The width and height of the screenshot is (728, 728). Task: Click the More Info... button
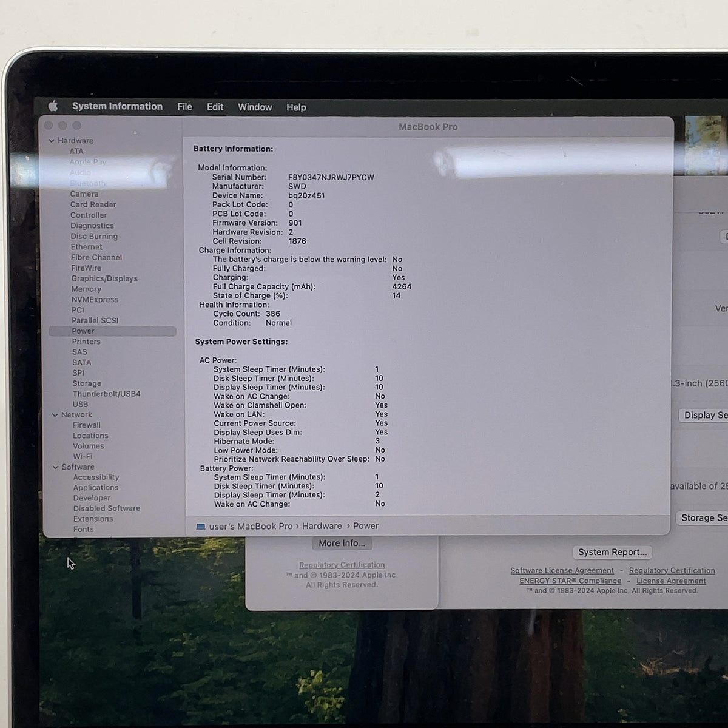pos(342,544)
